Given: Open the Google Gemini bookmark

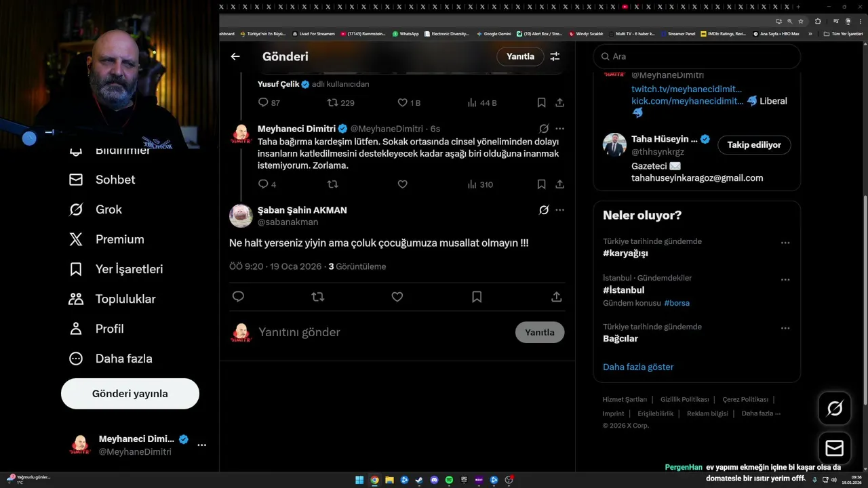Looking at the screenshot, I should (x=494, y=33).
